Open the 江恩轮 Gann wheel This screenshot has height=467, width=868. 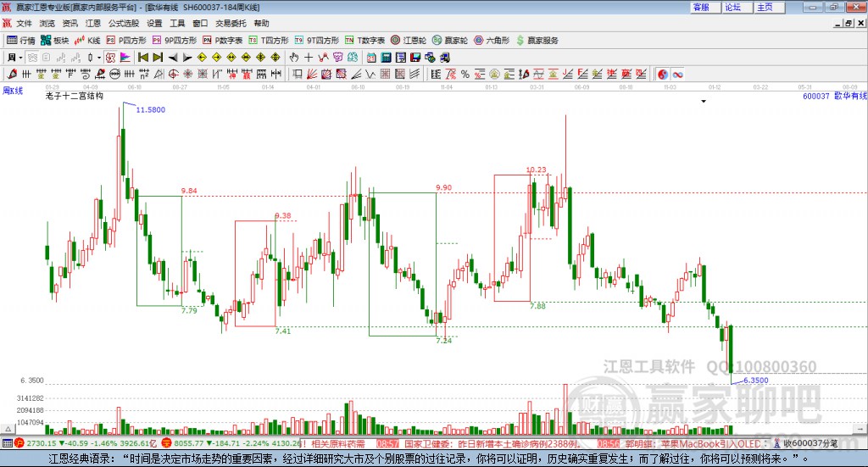pos(409,41)
